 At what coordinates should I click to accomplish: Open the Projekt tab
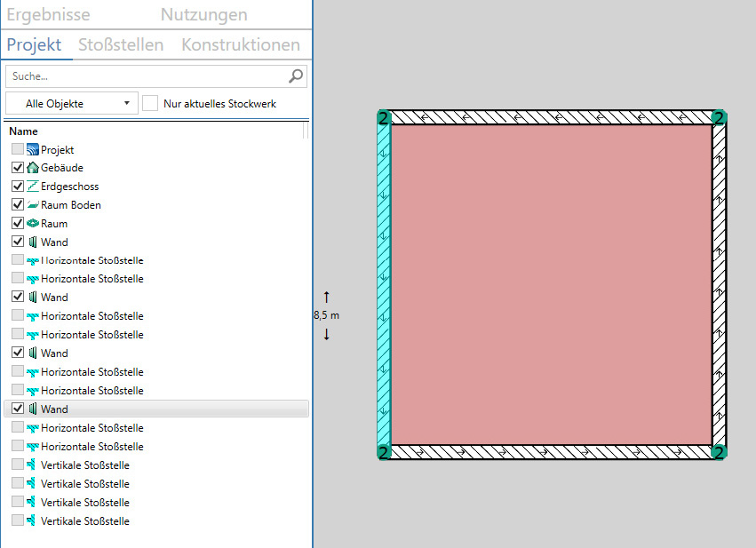tap(34, 44)
